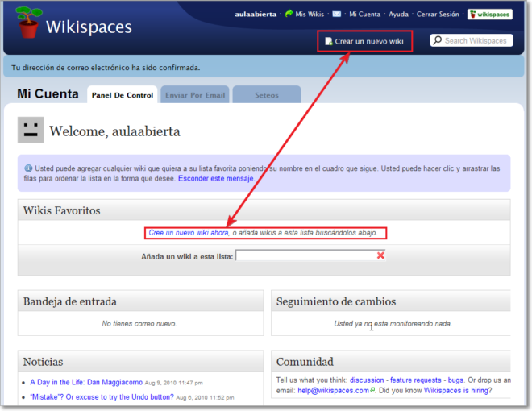Image resolution: width=532 pixels, height=411 pixels.
Task: Open the feature requests link
Action: [416, 380]
